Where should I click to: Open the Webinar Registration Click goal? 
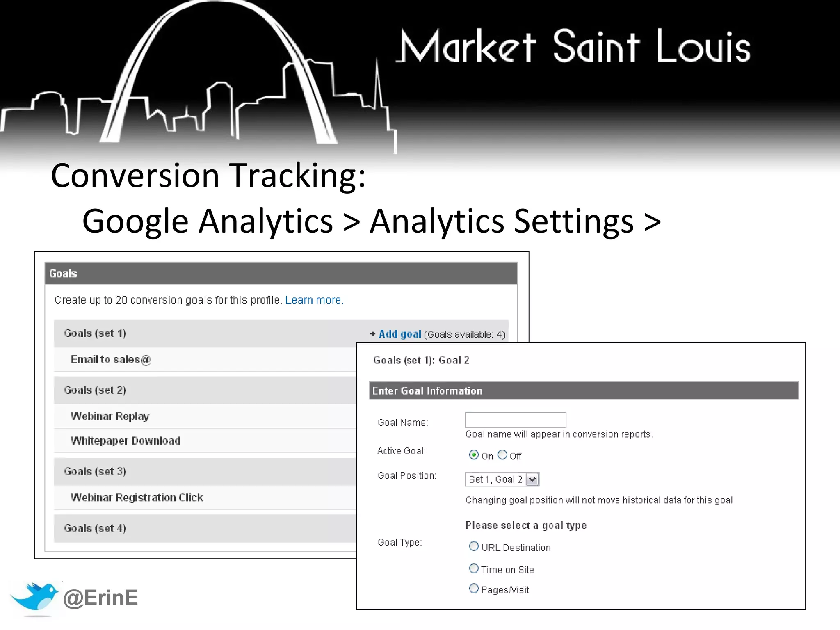point(137,497)
